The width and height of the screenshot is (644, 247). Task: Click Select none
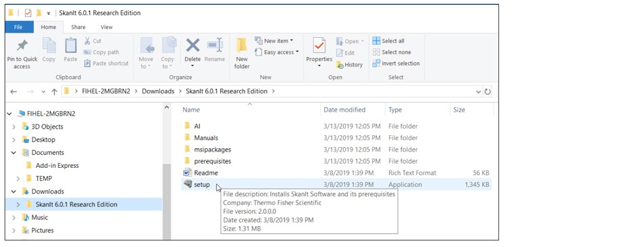click(x=392, y=52)
